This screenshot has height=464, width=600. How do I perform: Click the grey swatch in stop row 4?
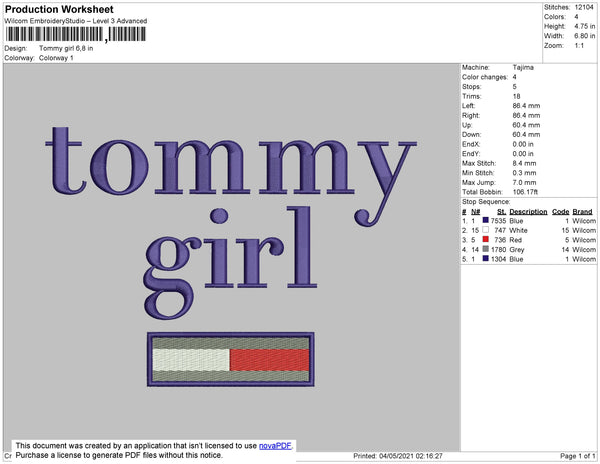[x=486, y=249]
